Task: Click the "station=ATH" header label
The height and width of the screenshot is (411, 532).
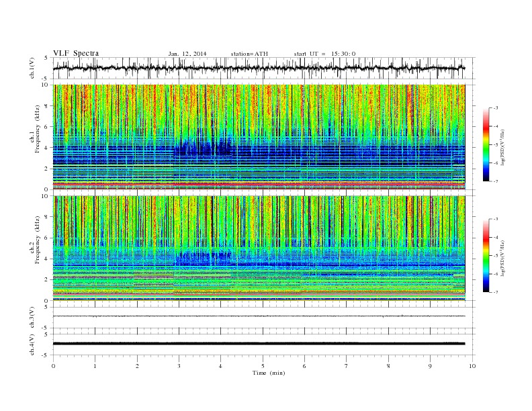Action: [249, 54]
